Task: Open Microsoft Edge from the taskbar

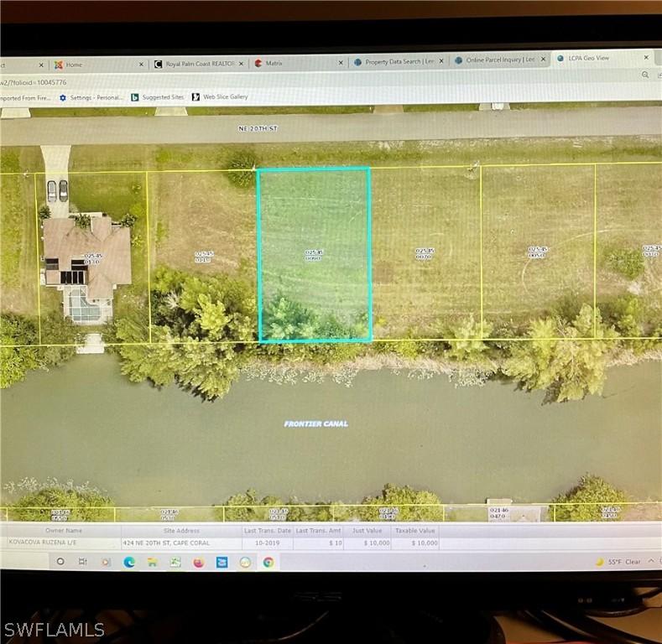Action: (x=129, y=562)
